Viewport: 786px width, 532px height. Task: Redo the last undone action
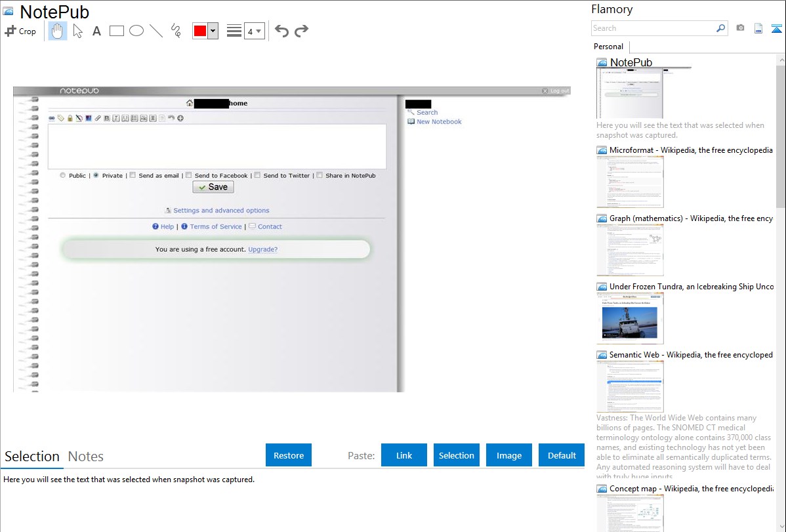coord(301,31)
